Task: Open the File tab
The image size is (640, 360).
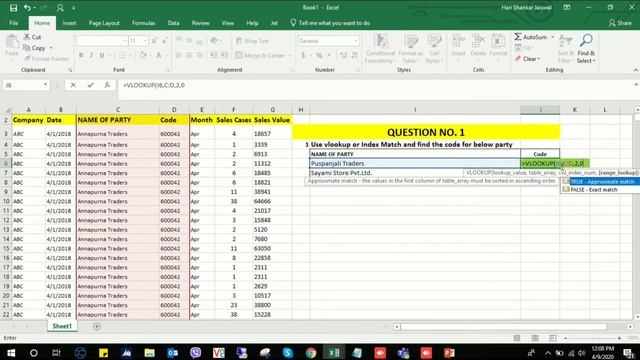Action: pos(13,23)
